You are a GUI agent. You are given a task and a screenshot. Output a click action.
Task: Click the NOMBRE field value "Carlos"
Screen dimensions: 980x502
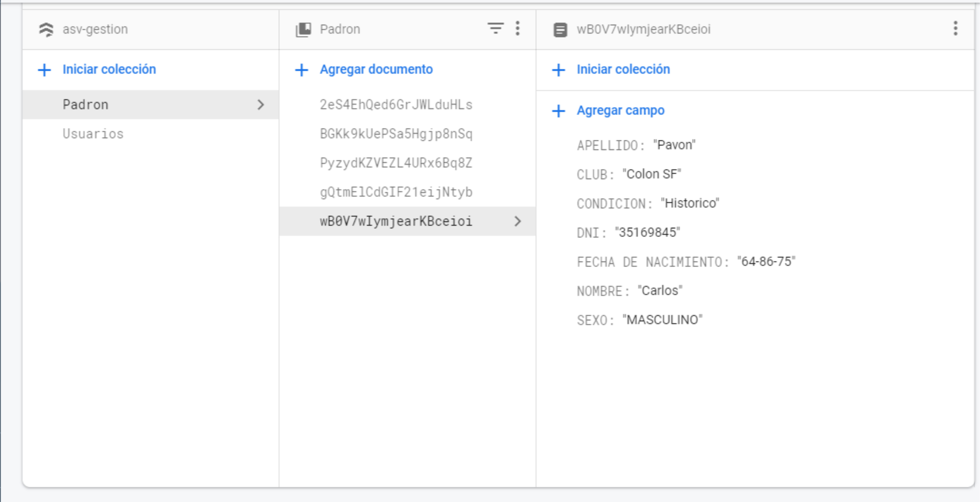[x=660, y=290]
